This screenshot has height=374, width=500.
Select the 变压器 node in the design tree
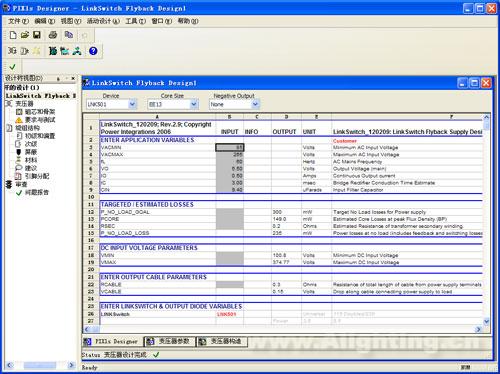[x=20, y=104]
